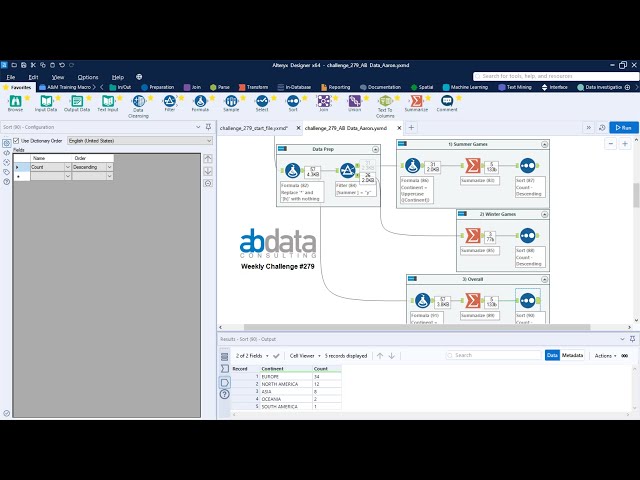Open the Options menu
The height and width of the screenshot is (480, 640).
tap(88, 77)
